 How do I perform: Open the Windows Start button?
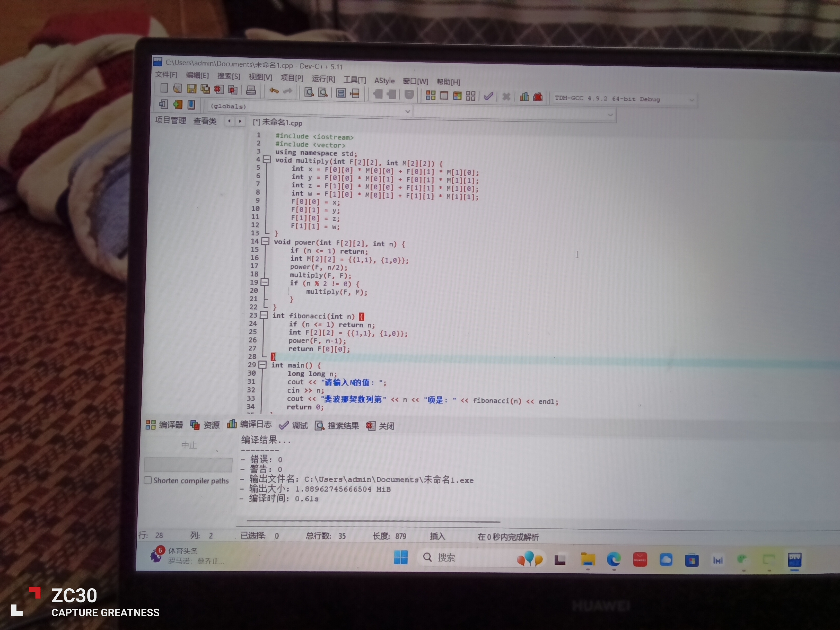401,557
